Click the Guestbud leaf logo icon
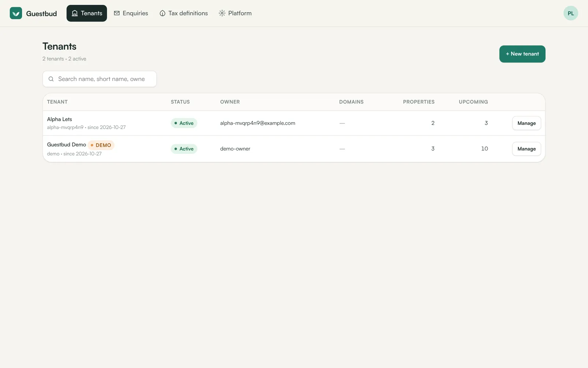The image size is (588, 368). (x=16, y=13)
